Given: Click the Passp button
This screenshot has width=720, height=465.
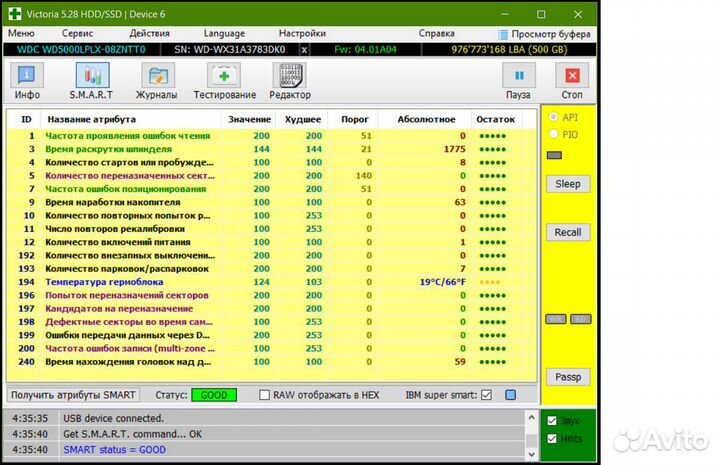Looking at the screenshot, I should [568, 377].
